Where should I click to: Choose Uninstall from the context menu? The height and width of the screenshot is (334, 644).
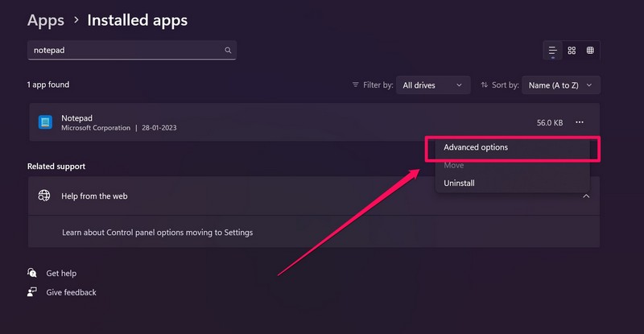(459, 183)
